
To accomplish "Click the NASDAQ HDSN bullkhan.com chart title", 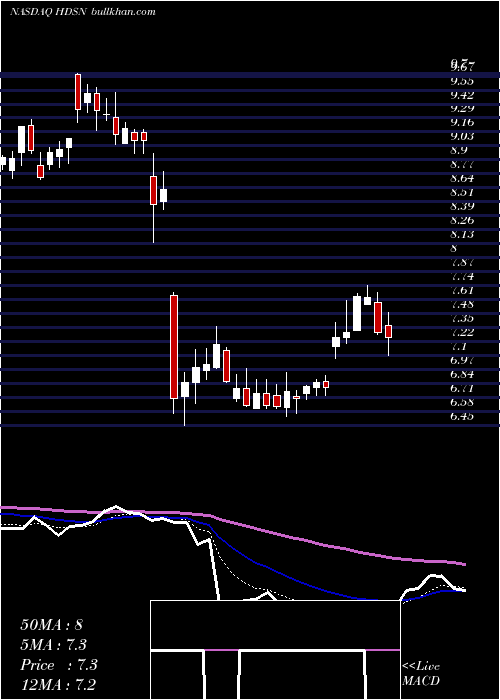I will pos(83,12).
